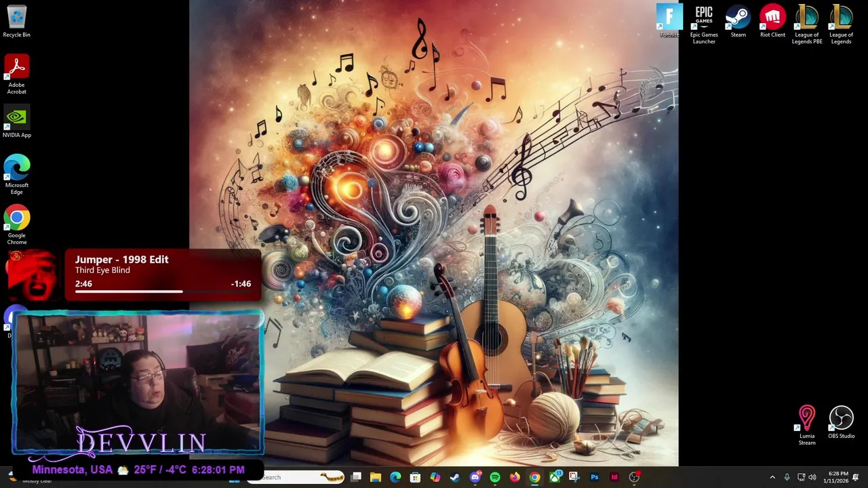The image size is (868, 488).
Task: Open File Explorer from the taskbar
Action: click(x=376, y=477)
